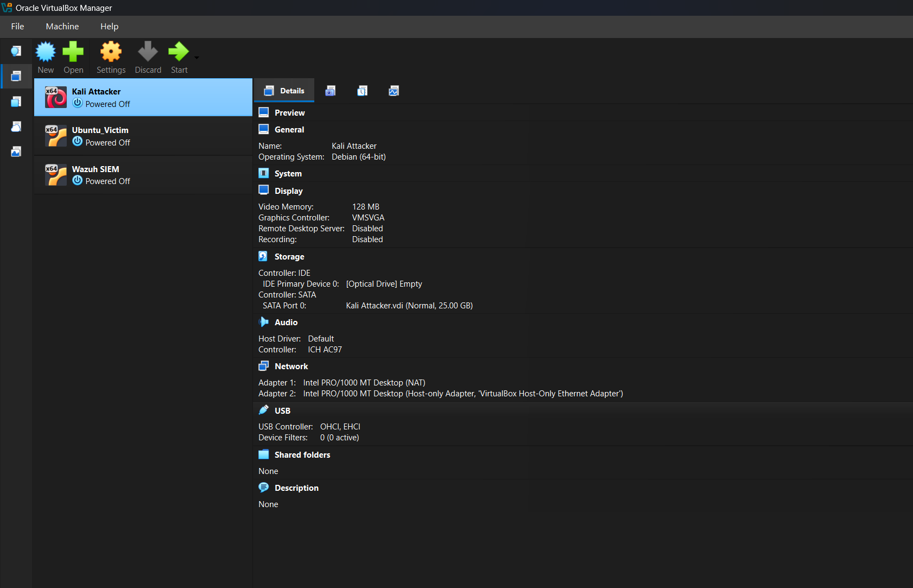Click the Wazuh SIEM OS icon
The image size is (913, 588).
[55, 175]
